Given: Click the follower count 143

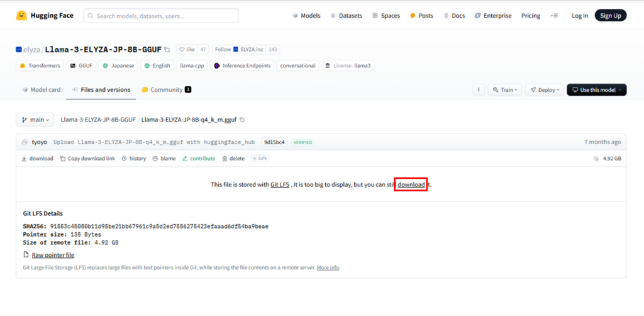Looking at the screenshot, I should (x=273, y=49).
